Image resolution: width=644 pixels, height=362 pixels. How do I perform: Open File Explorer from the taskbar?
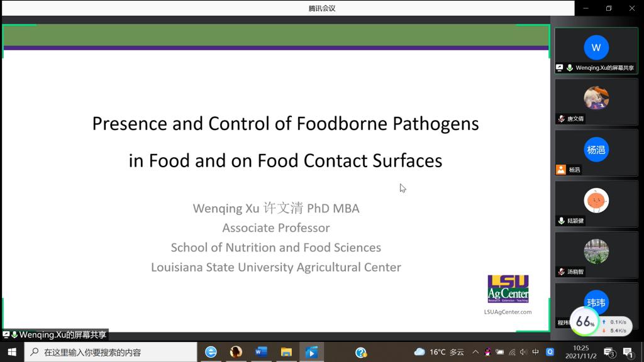coord(286,352)
